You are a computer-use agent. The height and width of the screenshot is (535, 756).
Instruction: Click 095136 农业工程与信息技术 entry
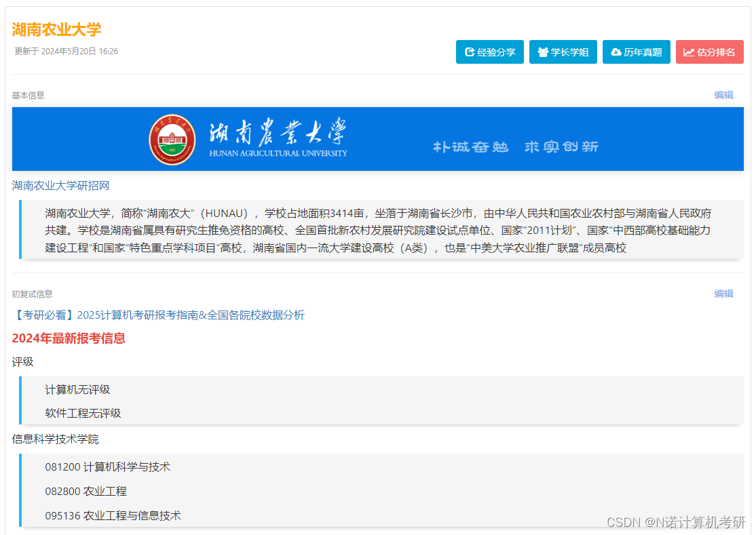[x=113, y=515]
